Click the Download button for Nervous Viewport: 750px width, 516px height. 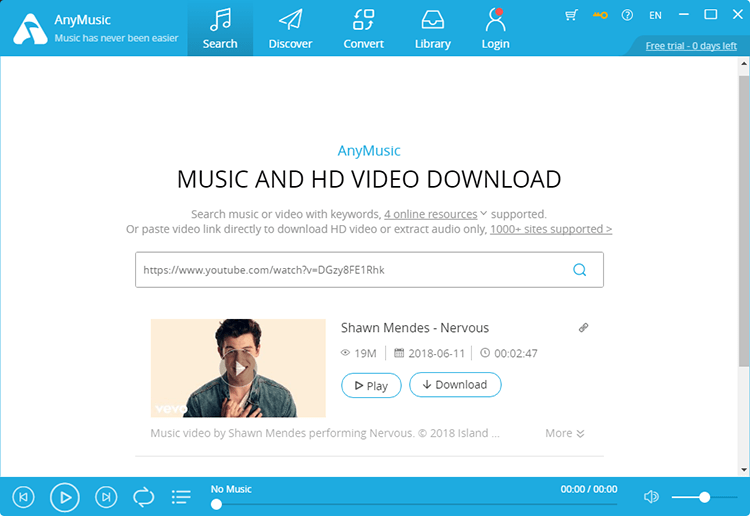[455, 384]
